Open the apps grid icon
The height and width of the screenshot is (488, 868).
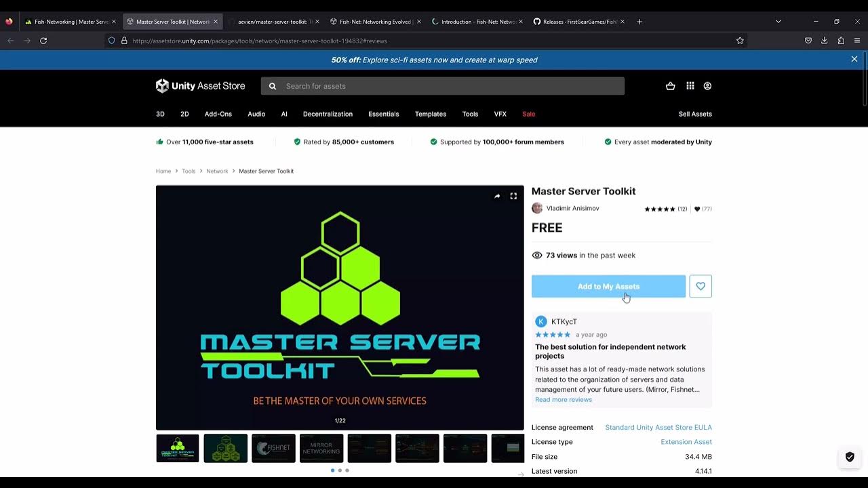[x=690, y=86]
